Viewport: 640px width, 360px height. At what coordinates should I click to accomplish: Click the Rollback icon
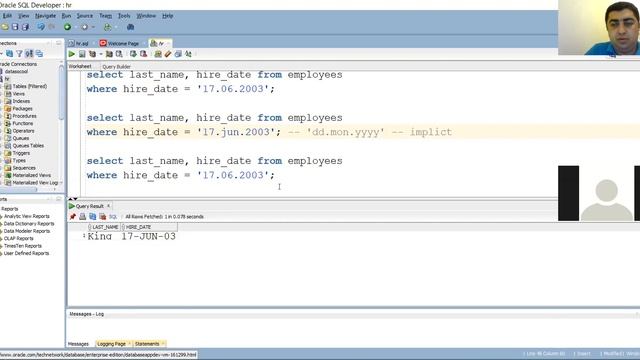point(143,54)
